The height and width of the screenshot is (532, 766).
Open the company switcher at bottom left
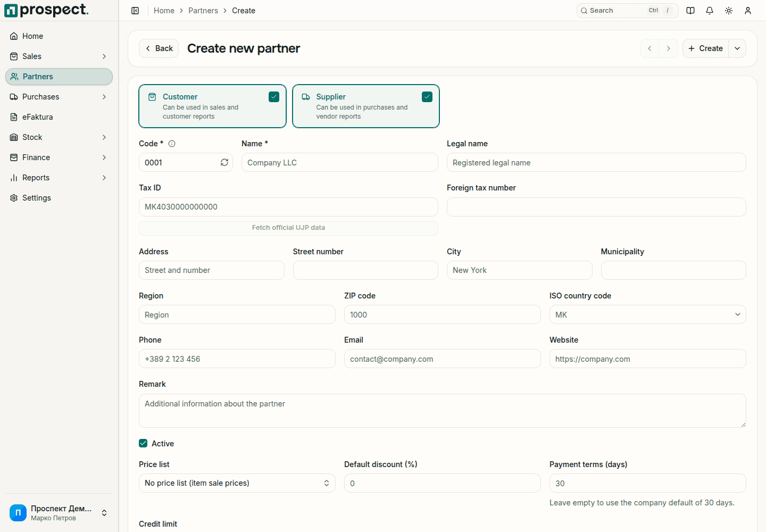59,513
